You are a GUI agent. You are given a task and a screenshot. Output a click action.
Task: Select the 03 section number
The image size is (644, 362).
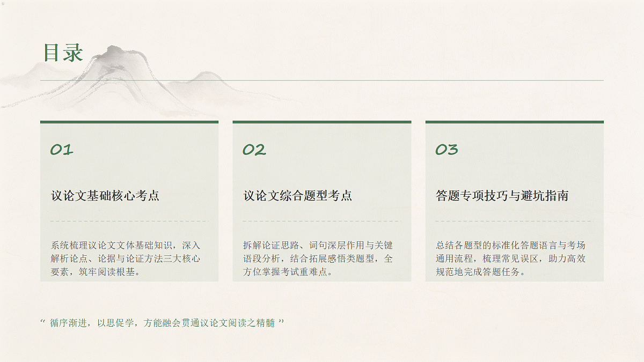(447, 150)
